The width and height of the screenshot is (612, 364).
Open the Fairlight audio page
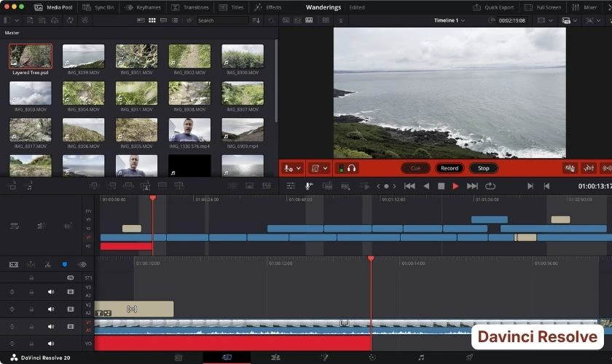click(x=421, y=357)
